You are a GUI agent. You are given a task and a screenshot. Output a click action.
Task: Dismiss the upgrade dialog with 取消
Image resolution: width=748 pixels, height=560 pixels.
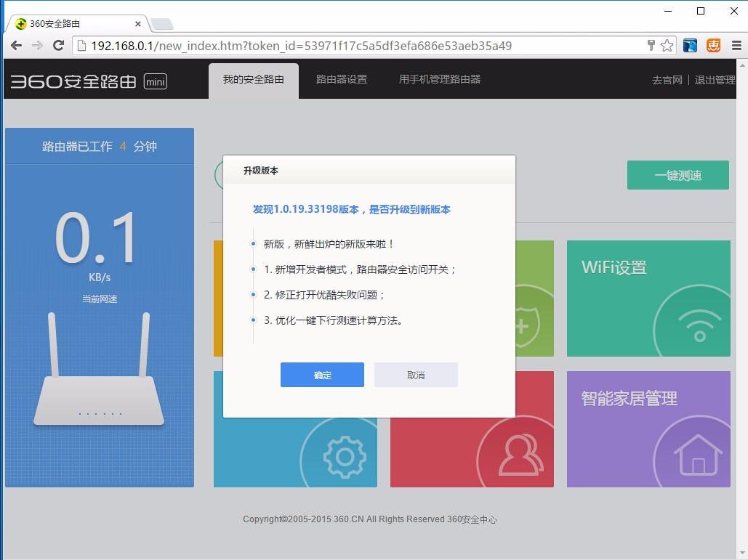point(415,375)
